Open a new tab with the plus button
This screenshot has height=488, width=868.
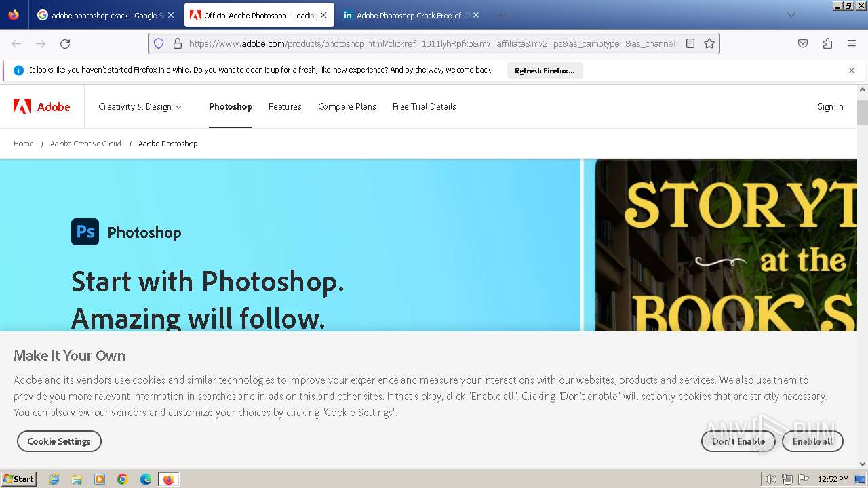tap(502, 15)
